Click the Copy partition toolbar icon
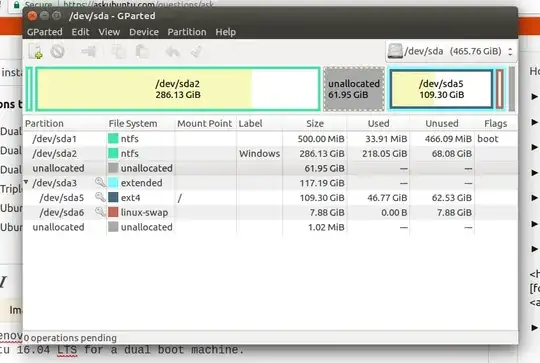Viewport: 540px width, 363px height. coord(118,52)
